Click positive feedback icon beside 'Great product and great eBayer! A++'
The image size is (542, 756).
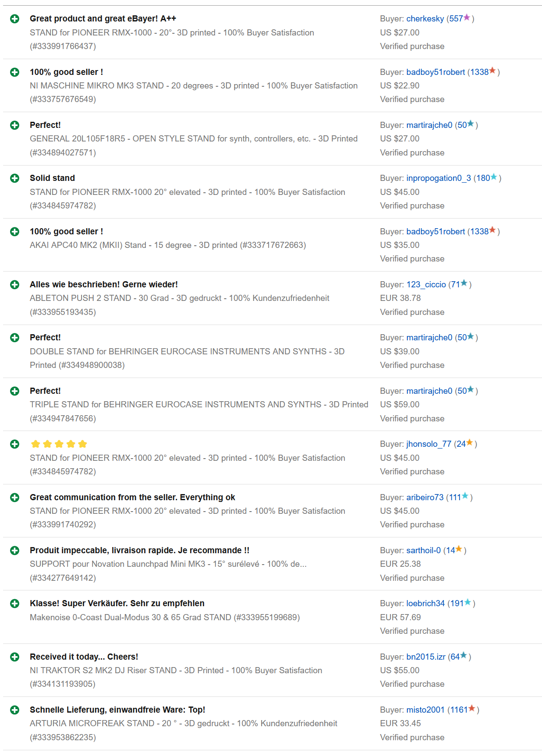(14, 19)
